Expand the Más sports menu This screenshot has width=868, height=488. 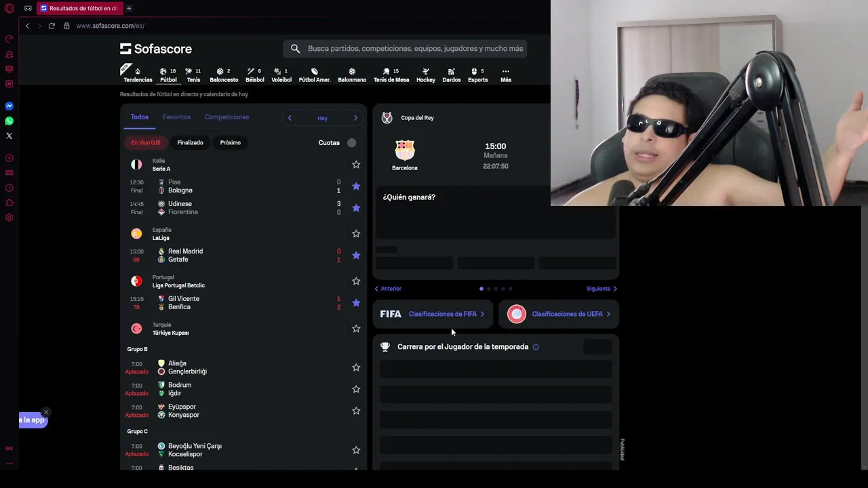[506, 75]
